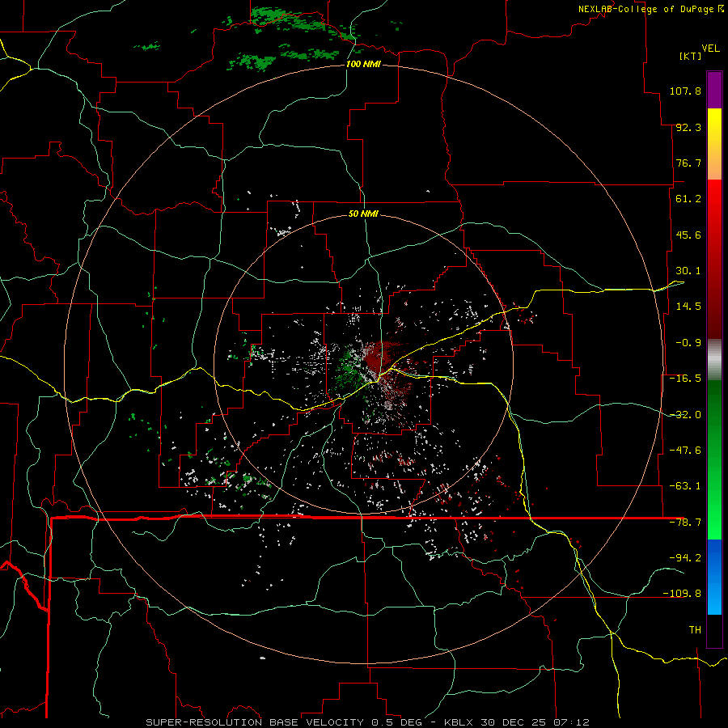728x728 pixels.
Task: Click the 107.8 velocity scale value
Action: pos(685,91)
